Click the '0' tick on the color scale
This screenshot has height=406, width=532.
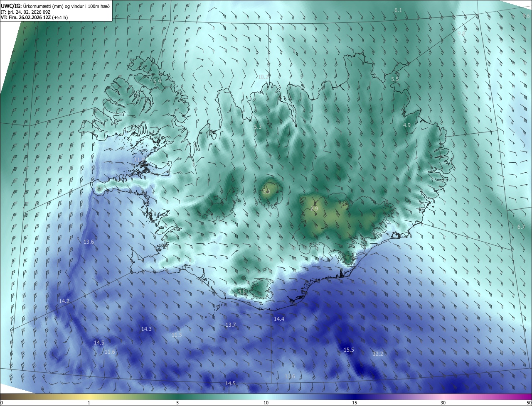pos(2,403)
